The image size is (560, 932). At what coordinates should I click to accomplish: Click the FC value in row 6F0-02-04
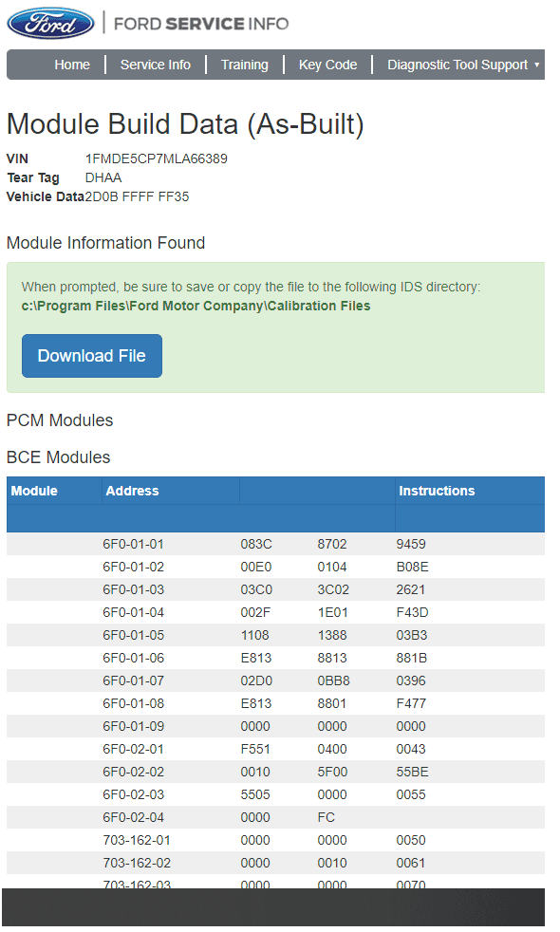[326, 817]
